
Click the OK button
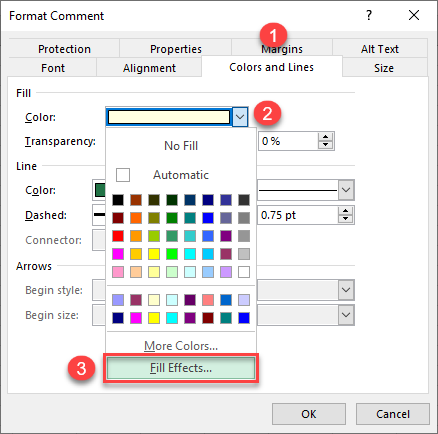[x=309, y=414]
